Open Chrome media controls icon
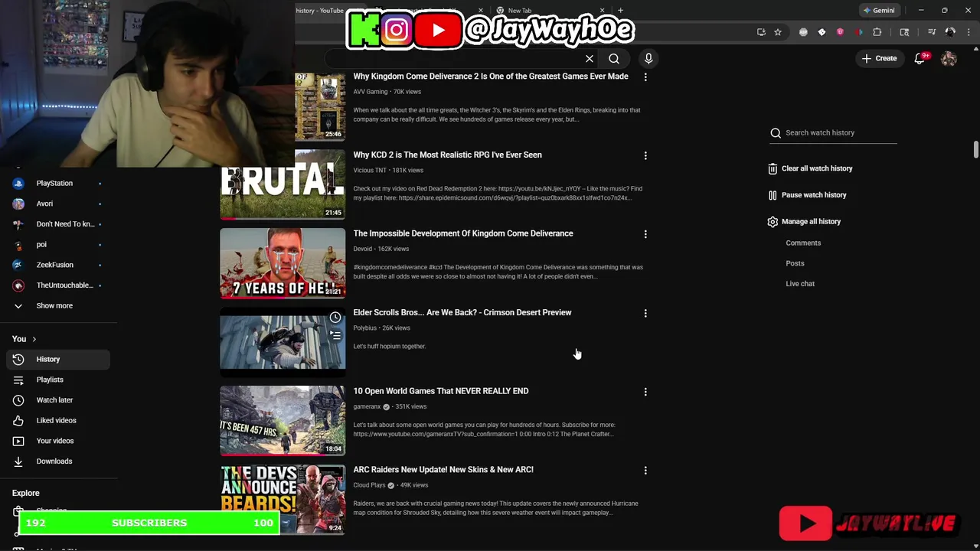 coord(932,32)
